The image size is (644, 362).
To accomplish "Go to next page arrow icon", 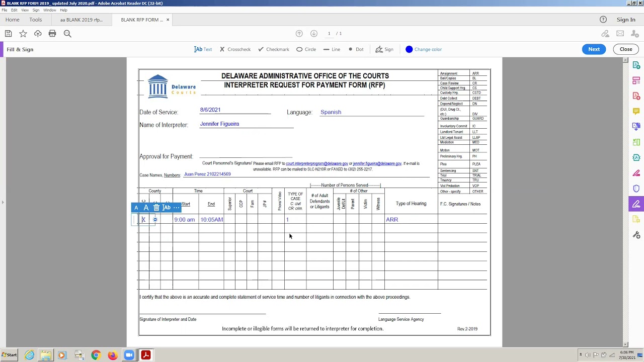I will pyautogui.click(x=314, y=34).
